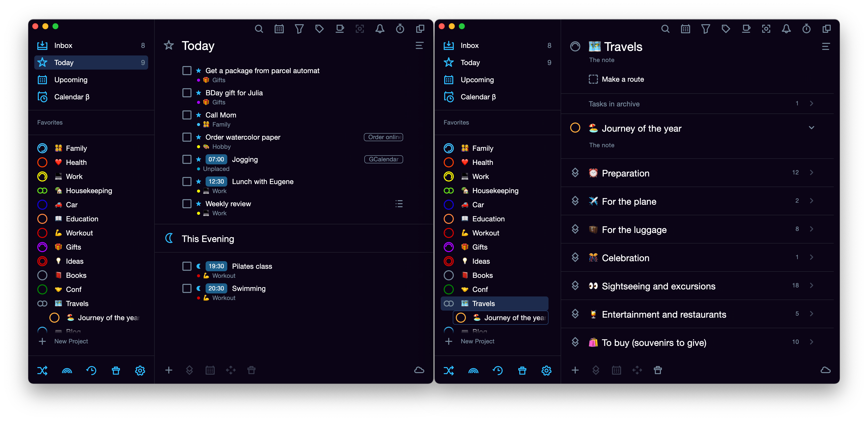
Task: Open settings gear in right sidebar footer
Action: pos(546,370)
